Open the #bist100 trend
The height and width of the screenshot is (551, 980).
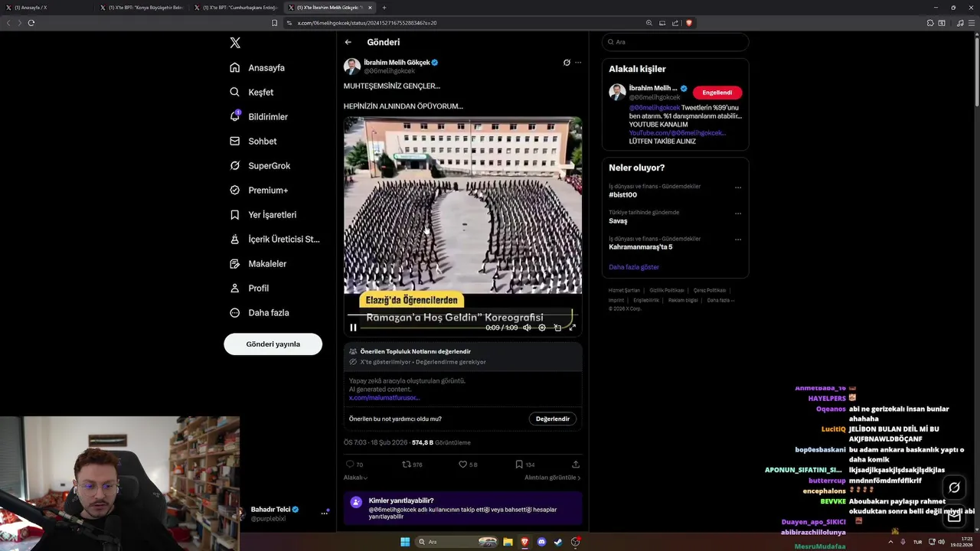coord(623,195)
